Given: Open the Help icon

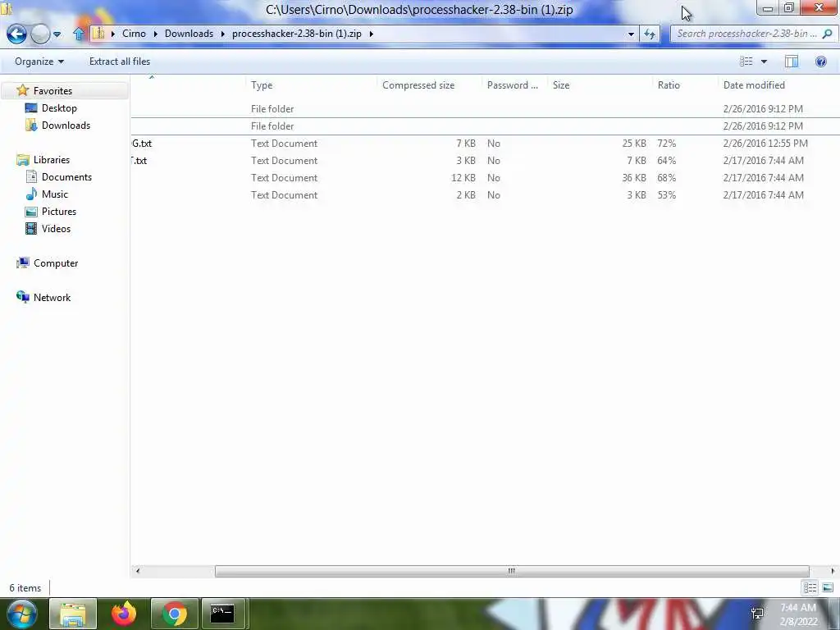Looking at the screenshot, I should click(820, 62).
